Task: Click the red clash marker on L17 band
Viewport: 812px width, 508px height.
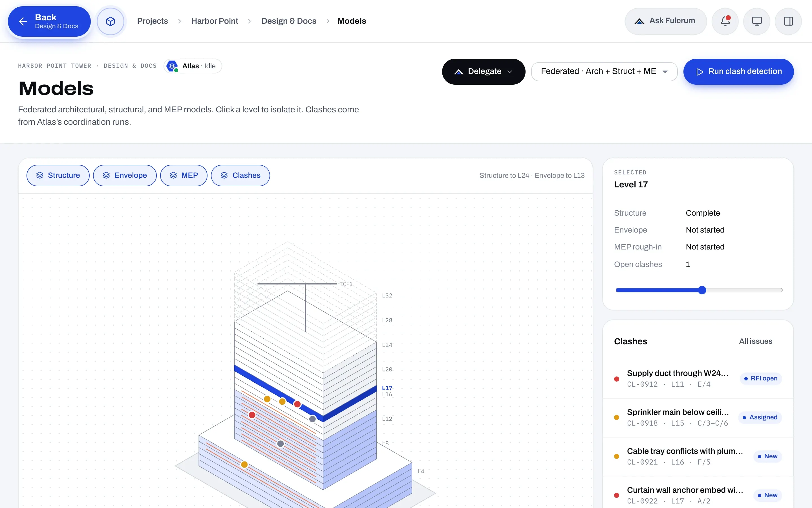Action: (x=297, y=404)
